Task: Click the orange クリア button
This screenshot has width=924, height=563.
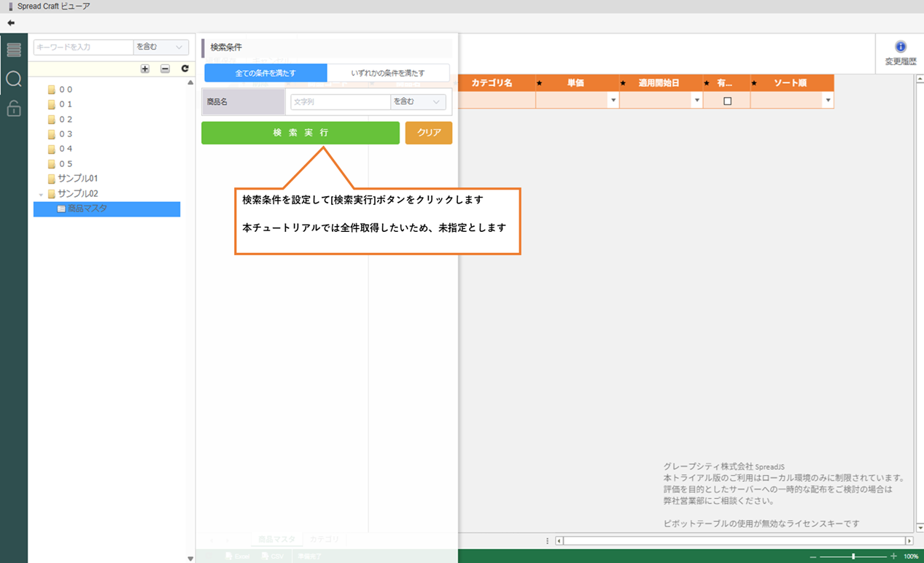Action: point(429,133)
